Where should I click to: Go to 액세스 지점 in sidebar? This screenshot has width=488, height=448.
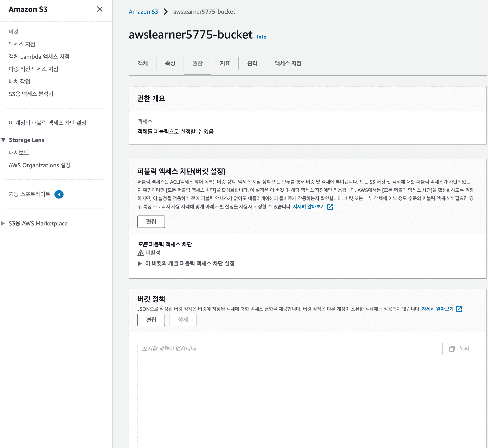[x=22, y=44]
